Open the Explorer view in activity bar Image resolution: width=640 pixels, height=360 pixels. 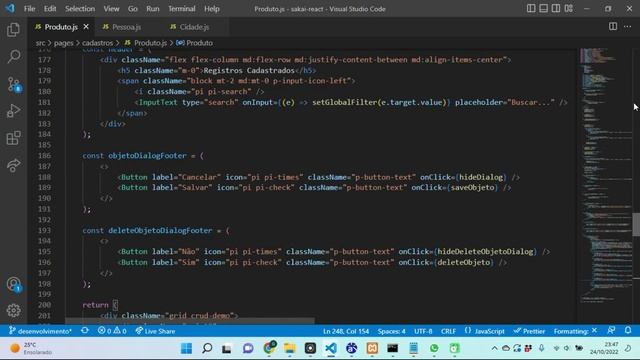pyautogui.click(x=13, y=30)
